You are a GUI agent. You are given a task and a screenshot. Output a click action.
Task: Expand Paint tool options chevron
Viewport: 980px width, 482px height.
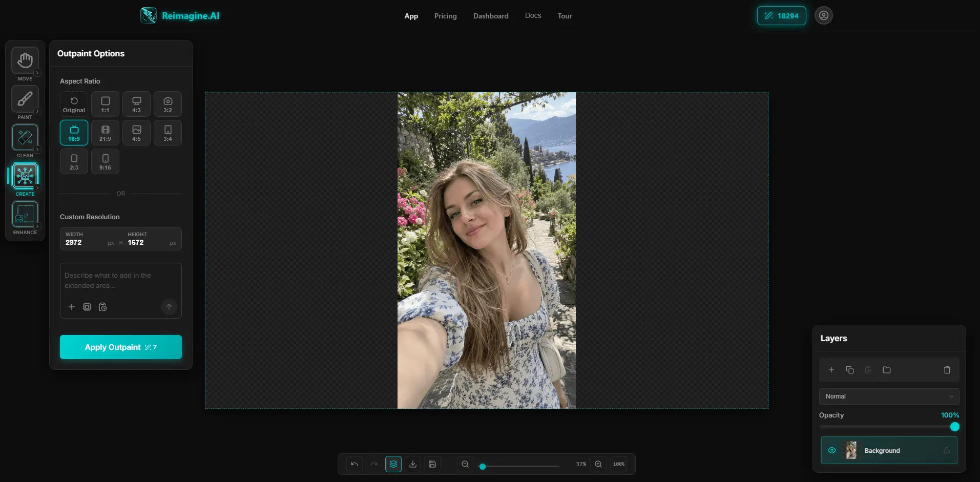[x=37, y=111]
